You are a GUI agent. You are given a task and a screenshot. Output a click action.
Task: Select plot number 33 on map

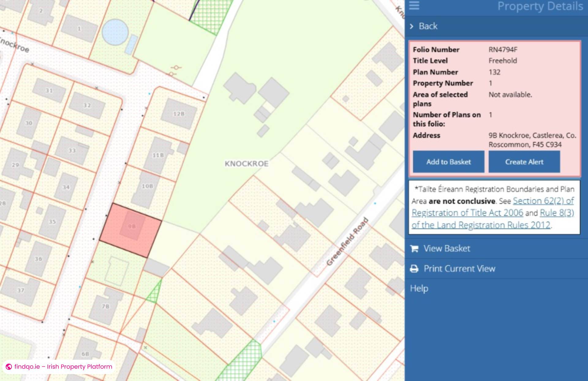coord(72,151)
